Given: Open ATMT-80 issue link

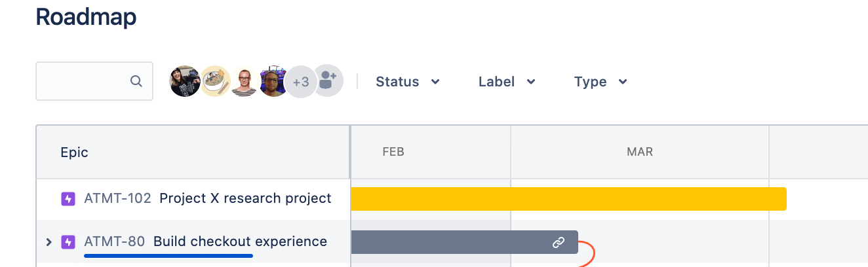Looking at the screenshot, I should click(x=115, y=241).
